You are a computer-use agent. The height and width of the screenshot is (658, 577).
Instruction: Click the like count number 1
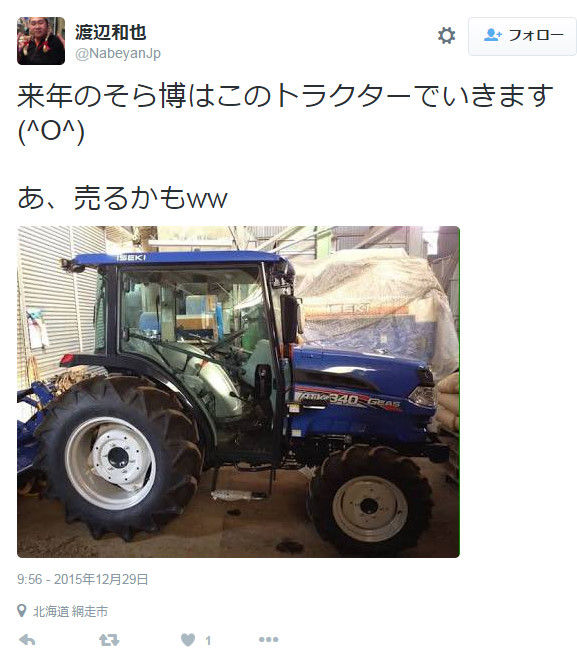(x=208, y=641)
